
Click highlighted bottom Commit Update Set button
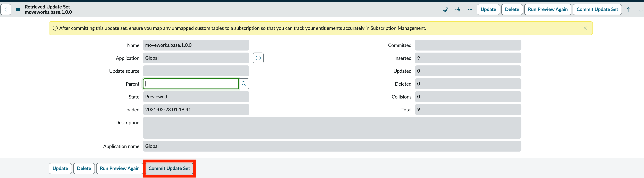(169, 169)
